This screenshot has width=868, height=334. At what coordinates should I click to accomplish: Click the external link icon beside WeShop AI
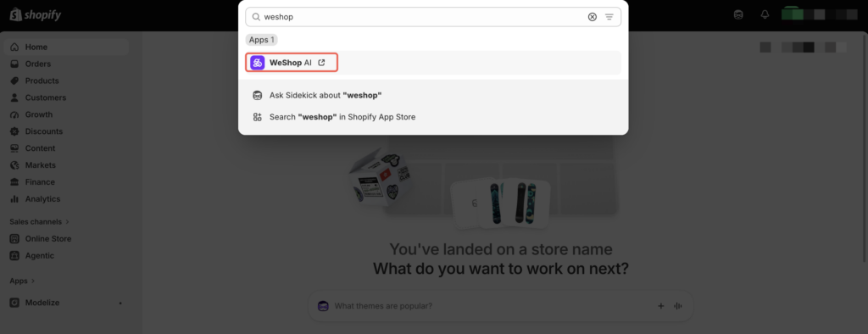pyautogui.click(x=321, y=63)
